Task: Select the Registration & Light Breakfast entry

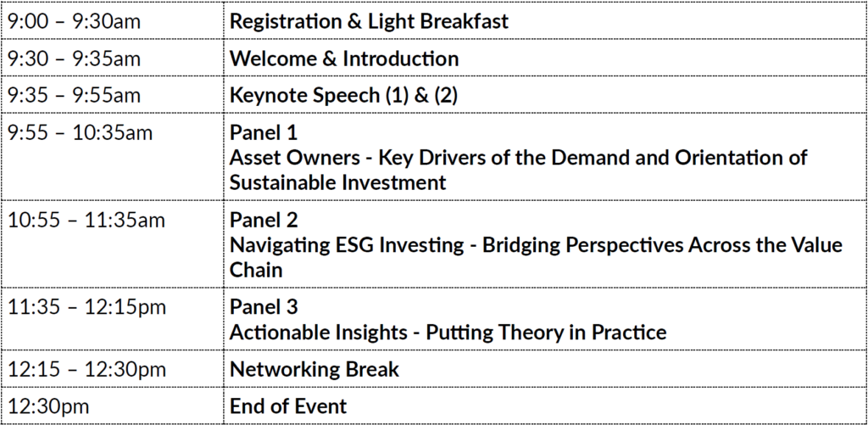Action: 369,22
